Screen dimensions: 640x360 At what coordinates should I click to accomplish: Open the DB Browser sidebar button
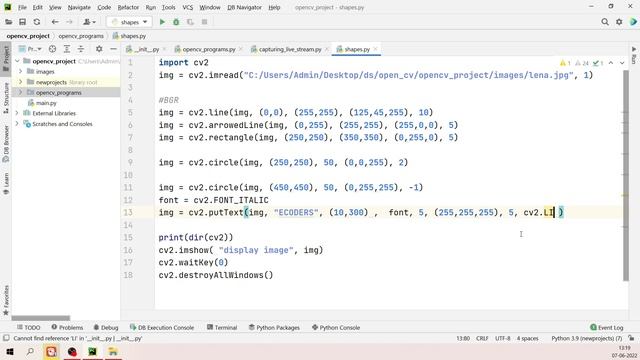click(6, 143)
